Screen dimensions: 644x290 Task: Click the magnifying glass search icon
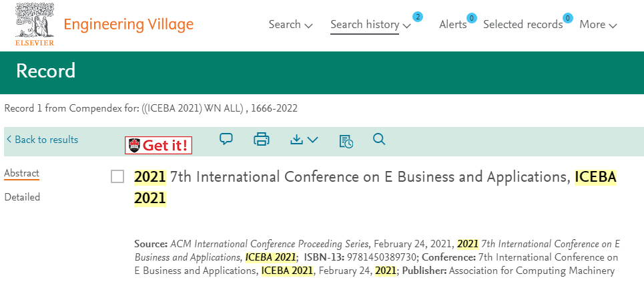[379, 139]
